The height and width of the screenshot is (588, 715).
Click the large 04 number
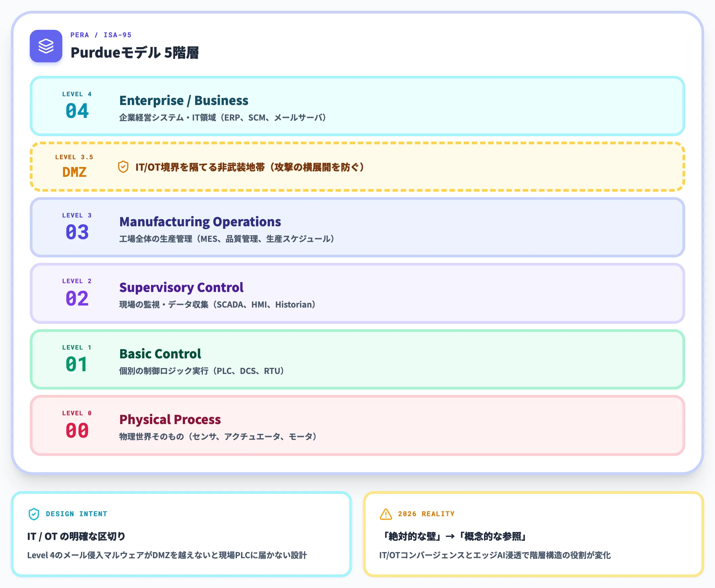tap(77, 111)
